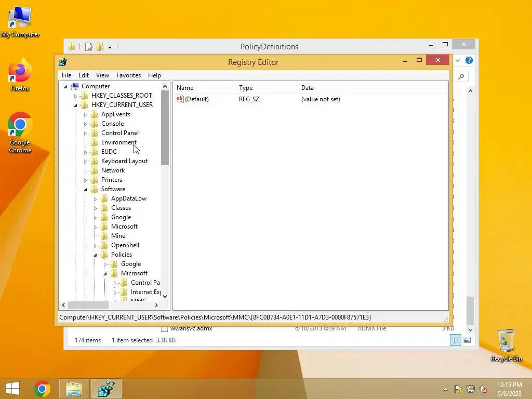This screenshot has width=532, height=399.
Task: Click the Properties quick access icon in PolicyDefinitions
Action: pos(89,46)
